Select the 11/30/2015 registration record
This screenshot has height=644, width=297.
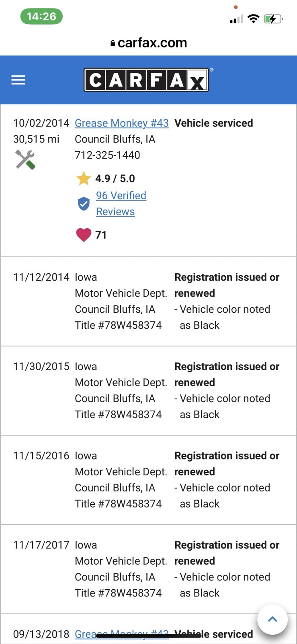148,390
